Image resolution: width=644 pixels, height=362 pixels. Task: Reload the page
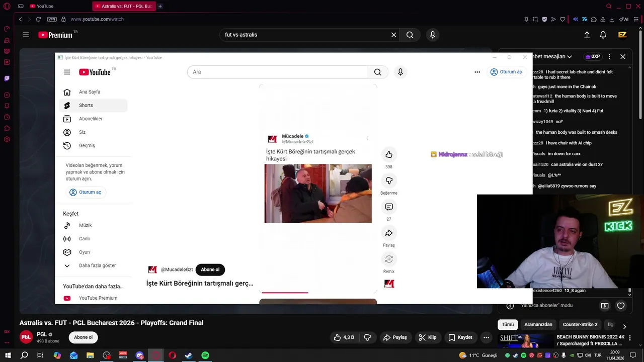coord(38,19)
